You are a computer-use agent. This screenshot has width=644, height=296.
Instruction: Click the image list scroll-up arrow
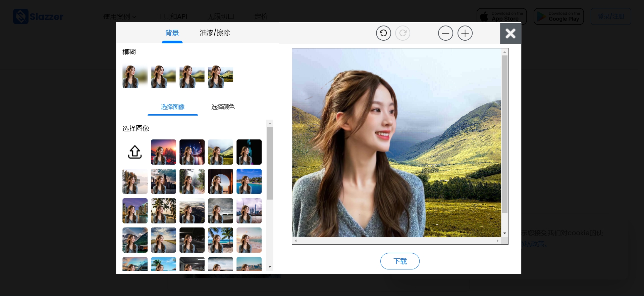point(270,123)
